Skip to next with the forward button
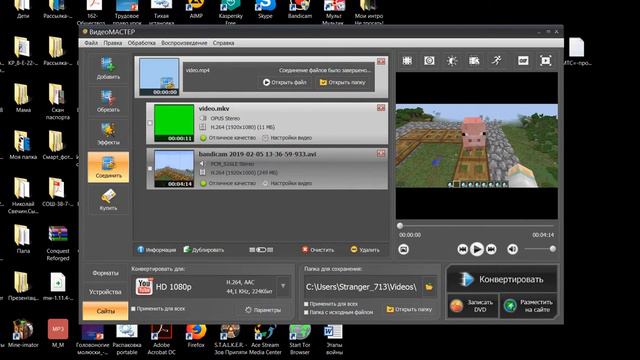Viewport: 640px width, 360px height. pyautogui.click(x=491, y=249)
